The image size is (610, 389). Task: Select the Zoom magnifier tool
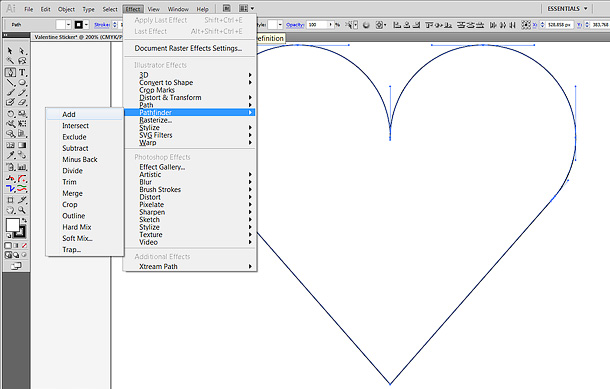tap(22, 210)
